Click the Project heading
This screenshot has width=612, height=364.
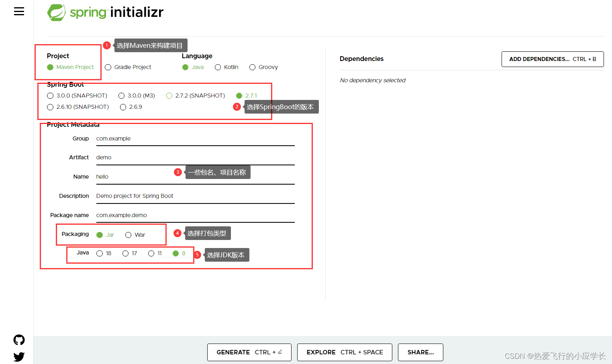(x=58, y=56)
